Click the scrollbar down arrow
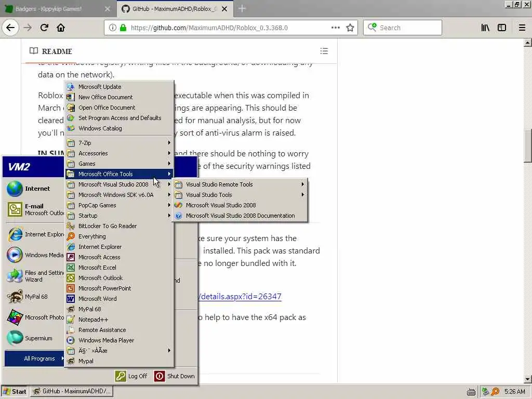This screenshot has width=532, height=399. (528, 379)
